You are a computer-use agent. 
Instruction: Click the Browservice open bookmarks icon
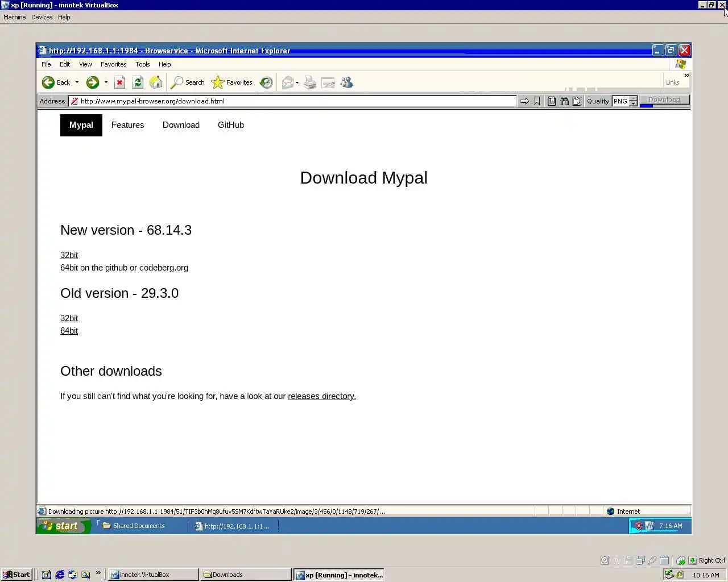[x=552, y=101]
